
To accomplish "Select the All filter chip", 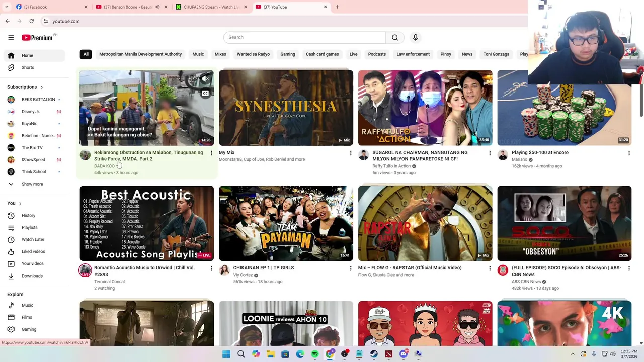I will 86,54.
